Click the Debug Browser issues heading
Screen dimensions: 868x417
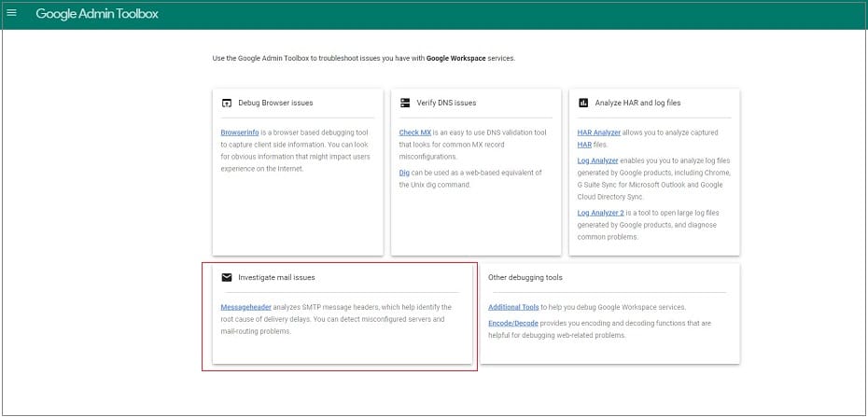tap(275, 103)
